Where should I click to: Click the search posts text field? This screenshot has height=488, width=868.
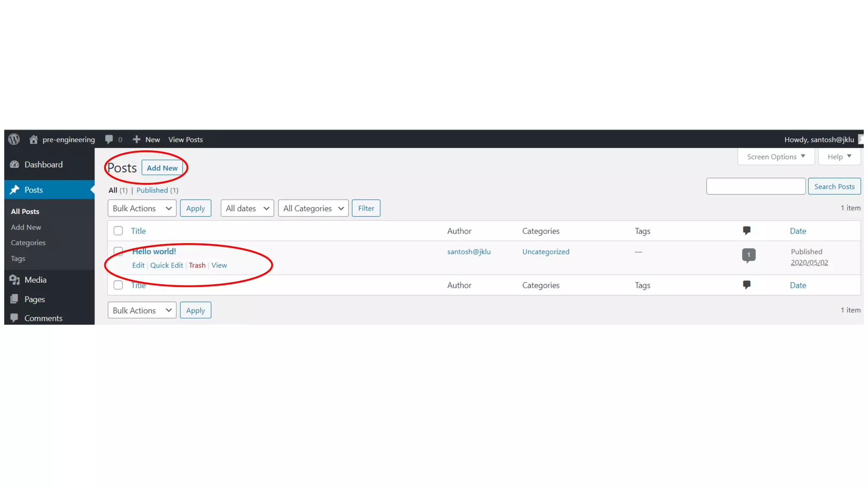(x=756, y=186)
